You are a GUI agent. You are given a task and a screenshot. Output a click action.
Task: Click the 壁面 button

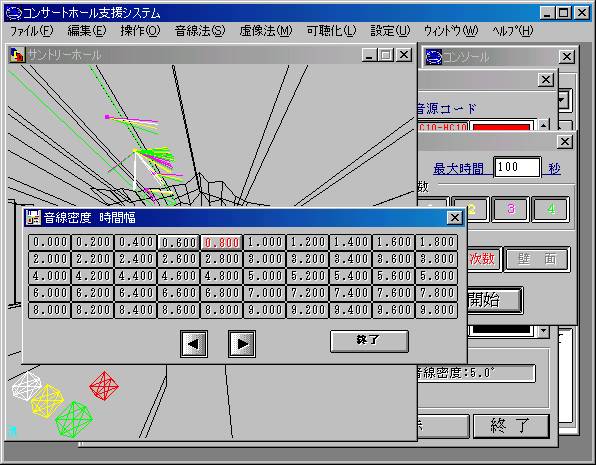(x=537, y=259)
